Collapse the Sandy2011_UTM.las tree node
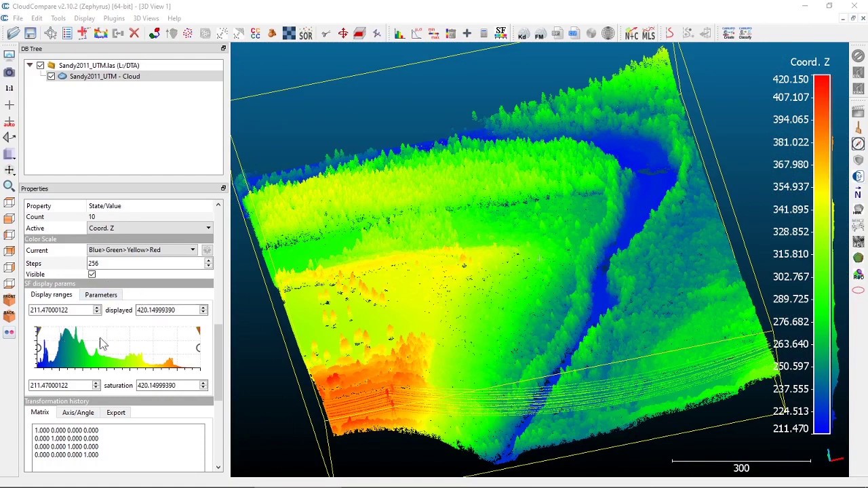 point(30,65)
